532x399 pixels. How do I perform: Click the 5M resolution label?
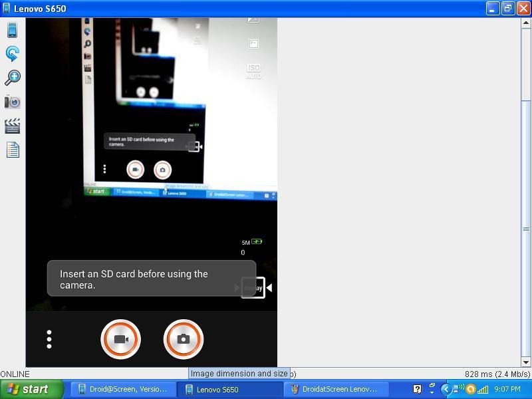pyautogui.click(x=245, y=243)
